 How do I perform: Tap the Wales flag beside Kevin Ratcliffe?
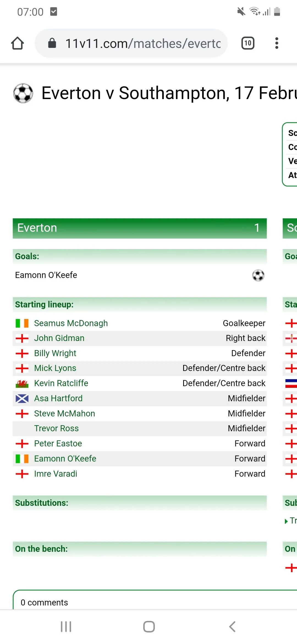tap(22, 383)
